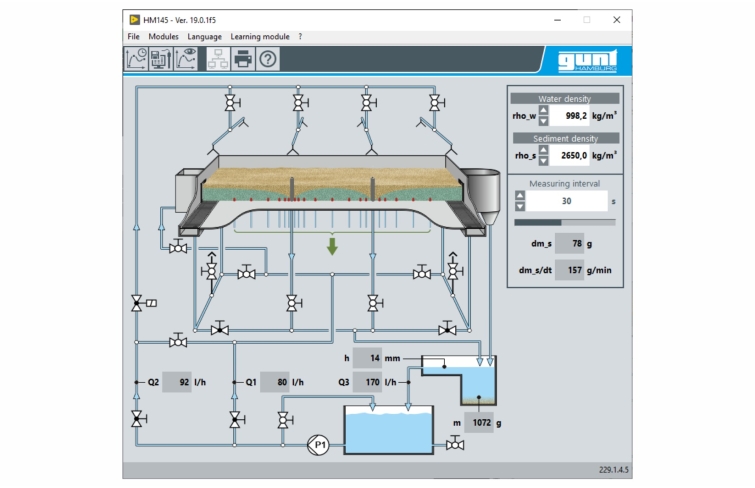755x488 pixels.
Task: Click the main water reservoir tank
Action: pyautogui.click(x=389, y=430)
